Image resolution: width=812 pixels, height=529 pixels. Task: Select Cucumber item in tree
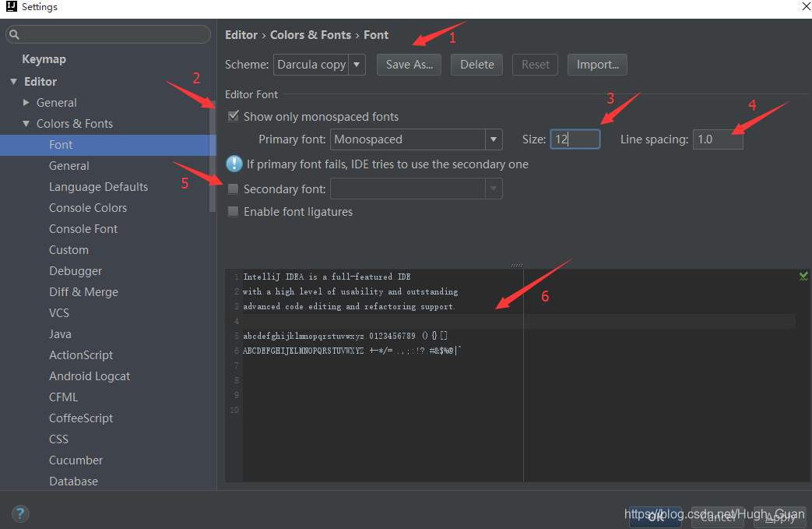point(76,460)
